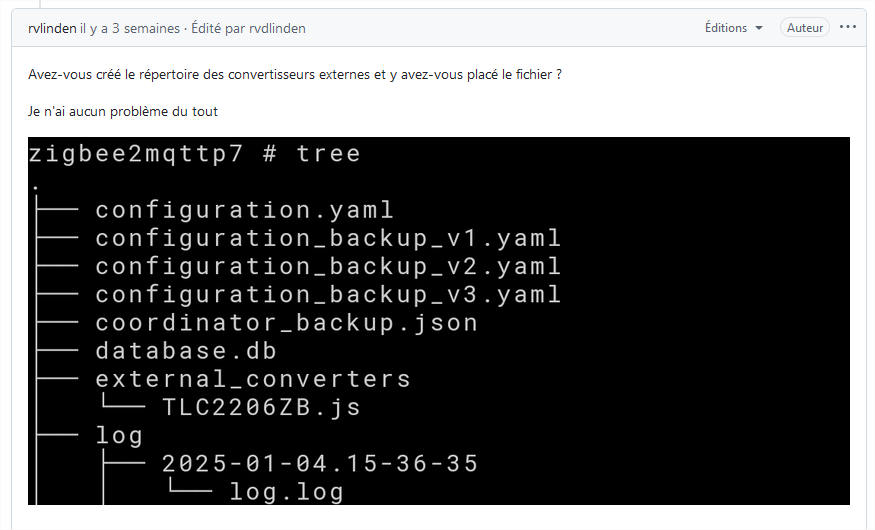Select configuration.yaml in the tree output

244,210
